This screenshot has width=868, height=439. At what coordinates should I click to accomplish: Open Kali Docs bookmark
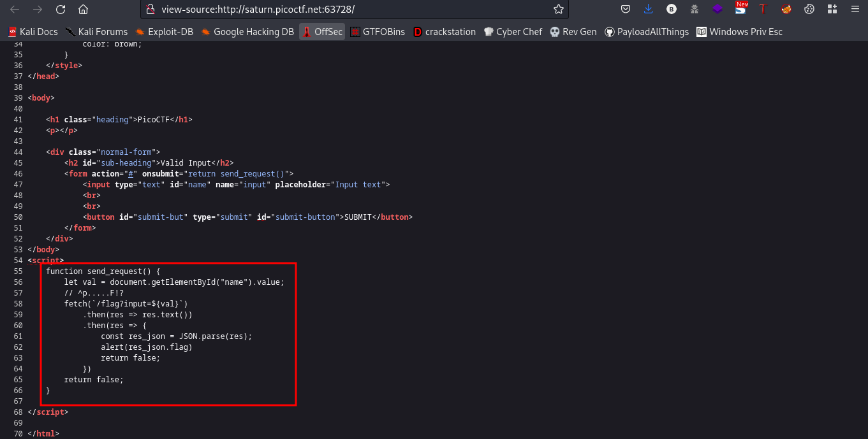pos(33,32)
